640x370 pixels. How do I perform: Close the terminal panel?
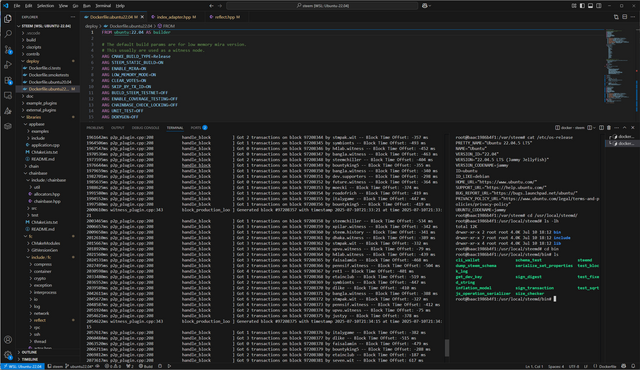(633, 128)
